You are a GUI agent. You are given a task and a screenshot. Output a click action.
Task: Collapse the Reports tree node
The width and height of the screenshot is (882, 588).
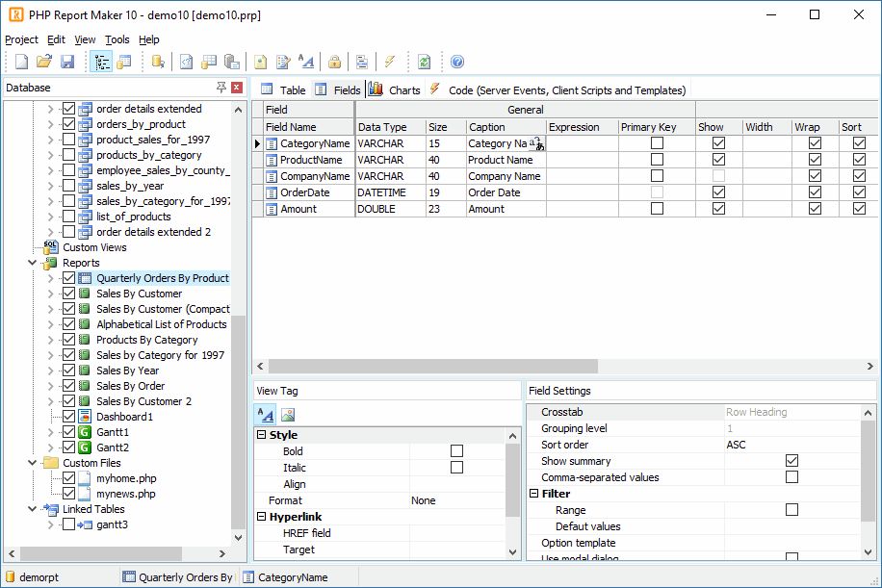pos(33,263)
